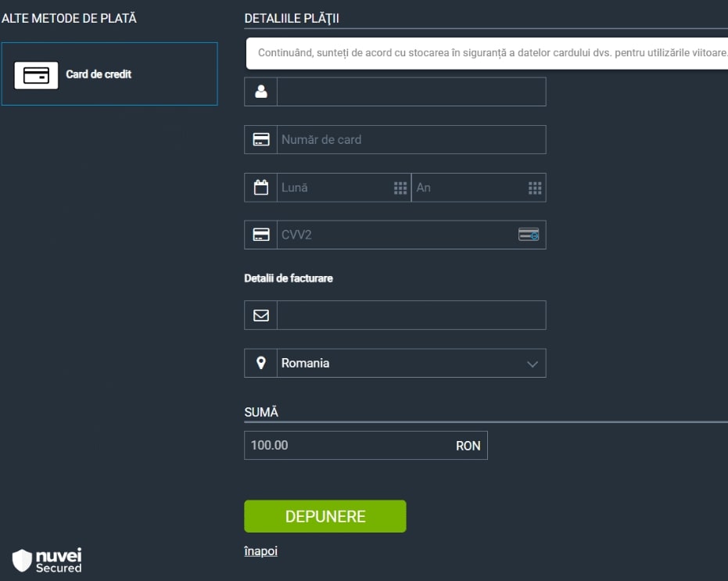Expand the Romania country dropdown

[411, 363]
